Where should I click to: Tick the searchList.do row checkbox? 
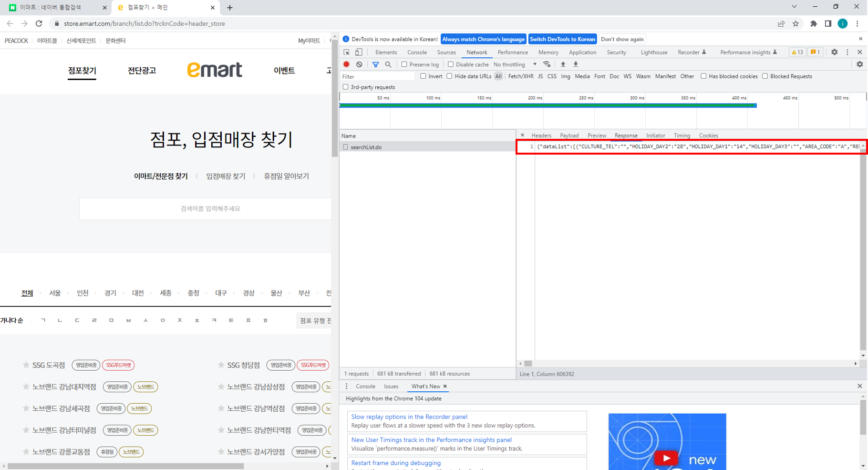[345, 147]
